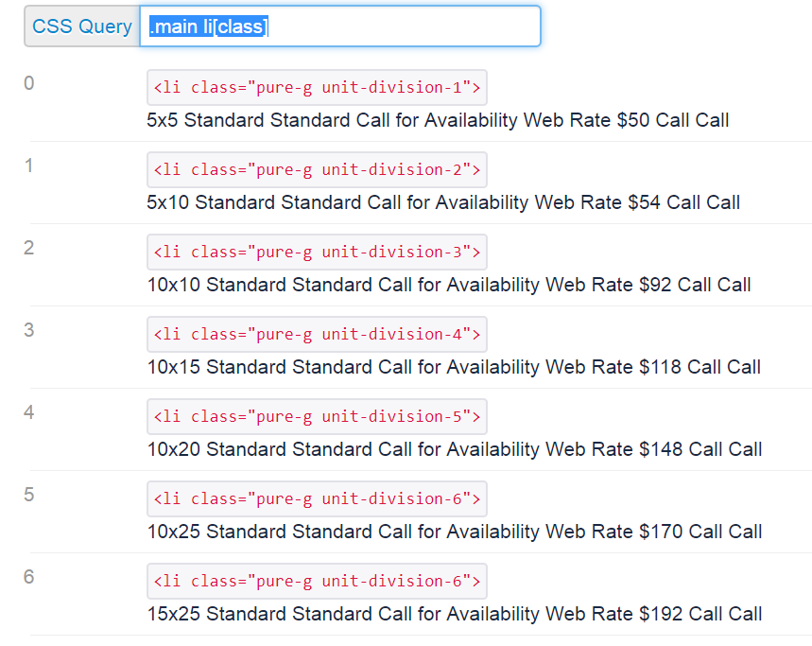Click the 10x15 Standard $118 result text
The width and height of the screenshot is (812, 646).
454,367
